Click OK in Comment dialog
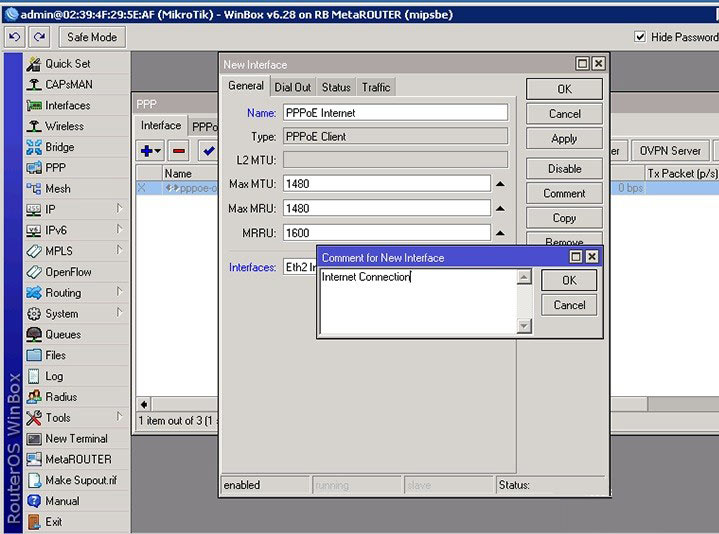Screen dimensions: 719x534 click(x=569, y=280)
